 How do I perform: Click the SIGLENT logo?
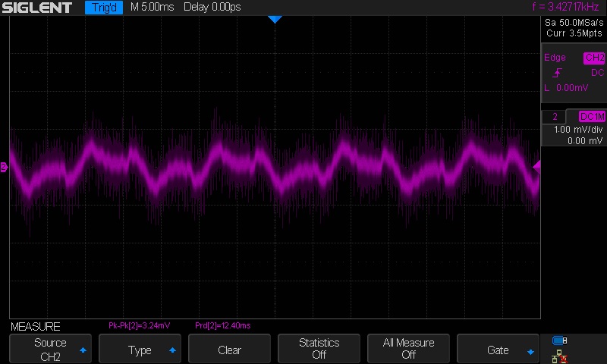click(36, 8)
